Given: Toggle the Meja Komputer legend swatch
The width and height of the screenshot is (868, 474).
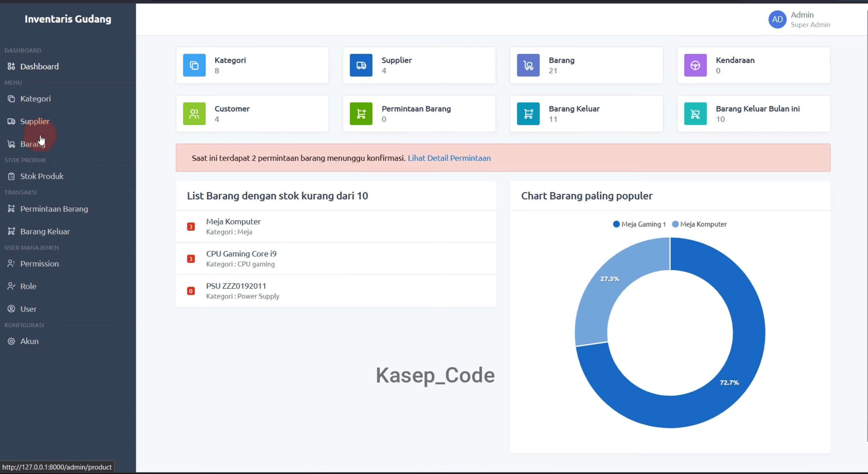Looking at the screenshot, I should [675, 224].
